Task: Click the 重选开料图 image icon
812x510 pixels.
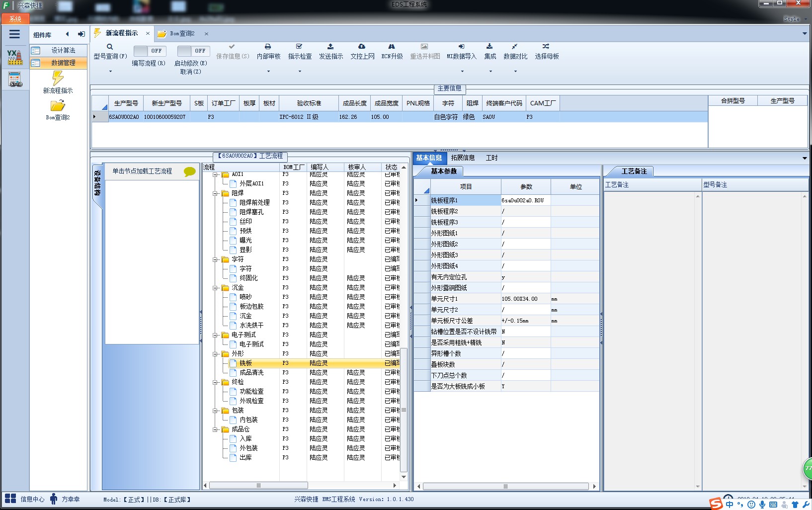Action: tap(424, 46)
